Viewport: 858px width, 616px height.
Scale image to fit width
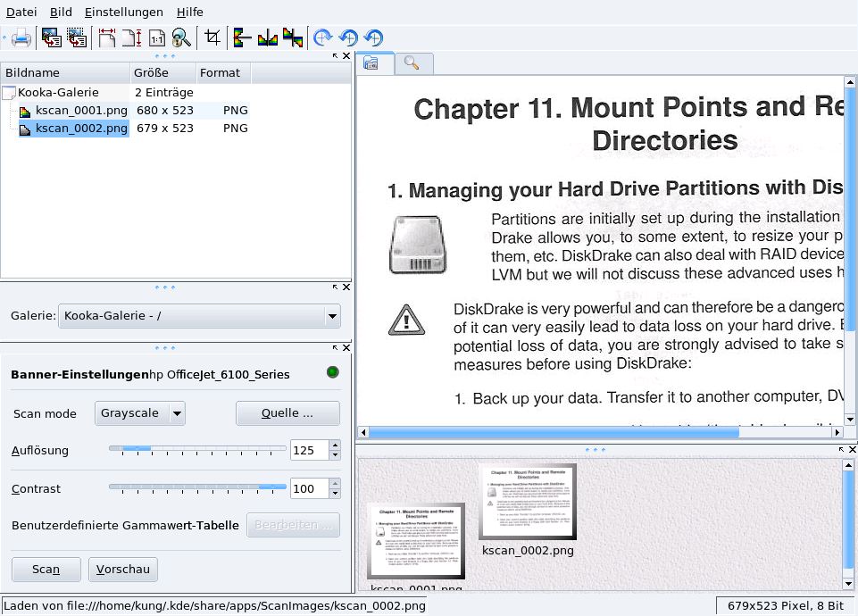(x=108, y=37)
